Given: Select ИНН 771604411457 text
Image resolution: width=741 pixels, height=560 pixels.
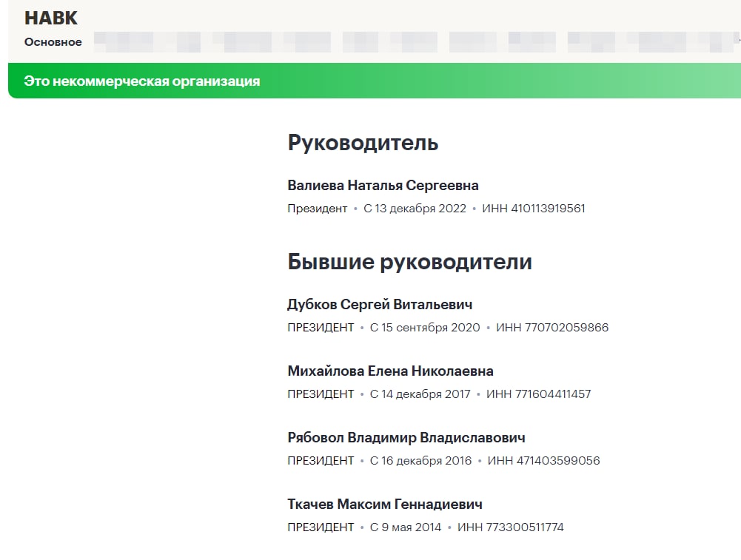Looking at the screenshot, I should pos(539,394).
